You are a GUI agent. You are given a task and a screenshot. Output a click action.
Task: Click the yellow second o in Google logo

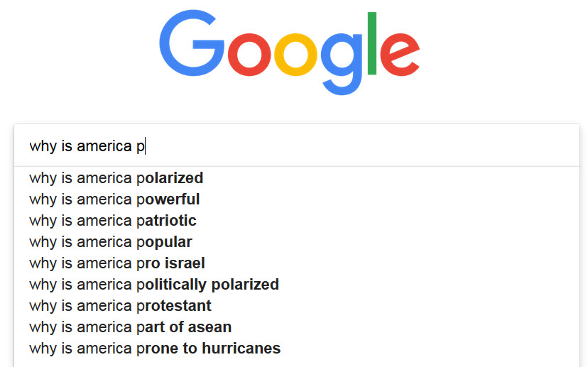pos(295,55)
